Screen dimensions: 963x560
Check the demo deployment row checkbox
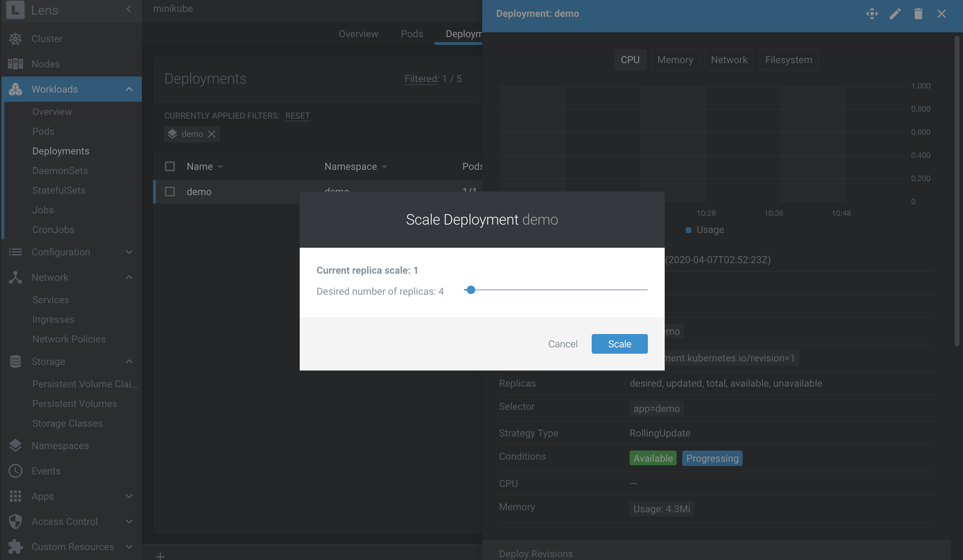(x=170, y=192)
